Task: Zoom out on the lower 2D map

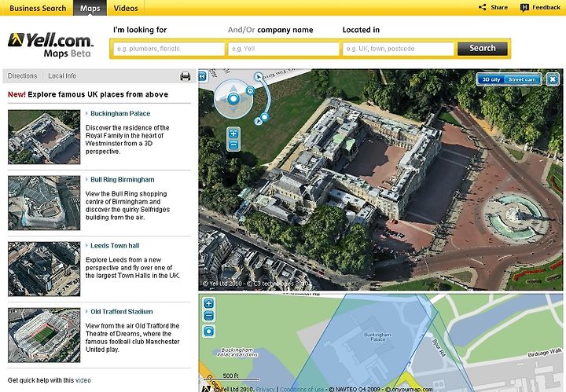Action: pos(208,316)
